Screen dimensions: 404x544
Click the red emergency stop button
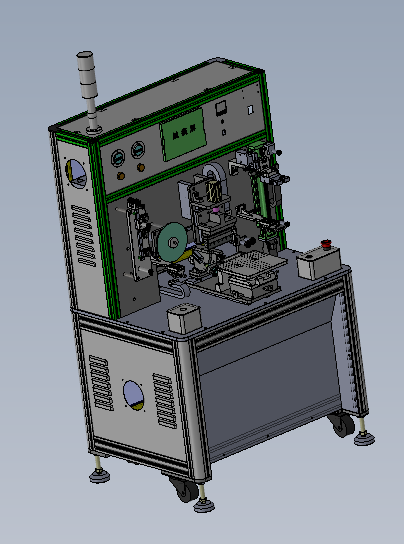(325, 244)
